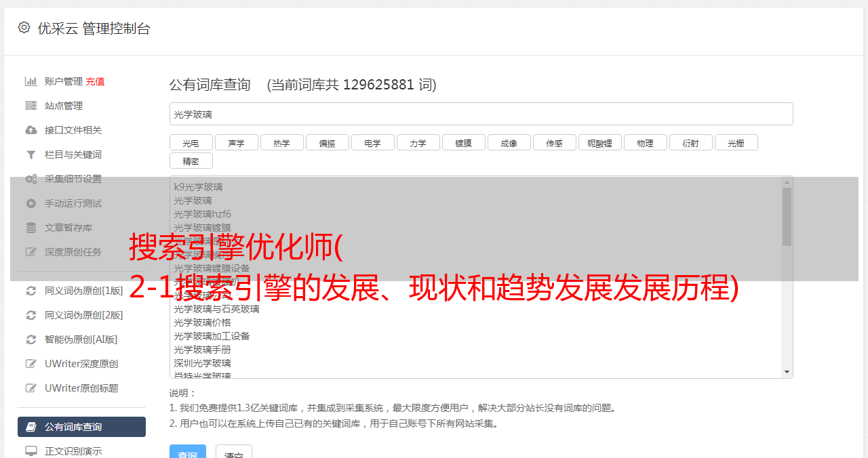This screenshot has height=458, width=868.
Task: Click the 采集细节设置 gears icon
Action: point(31,179)
